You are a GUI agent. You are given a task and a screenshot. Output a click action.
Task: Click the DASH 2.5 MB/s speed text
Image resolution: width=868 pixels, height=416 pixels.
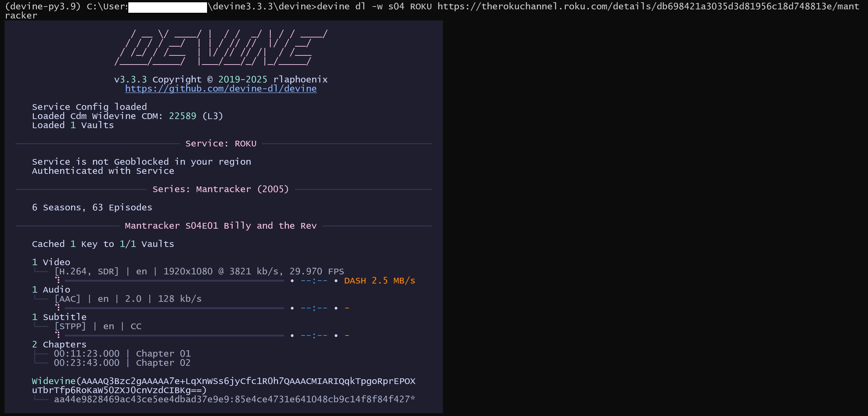(x=379, y=281)
